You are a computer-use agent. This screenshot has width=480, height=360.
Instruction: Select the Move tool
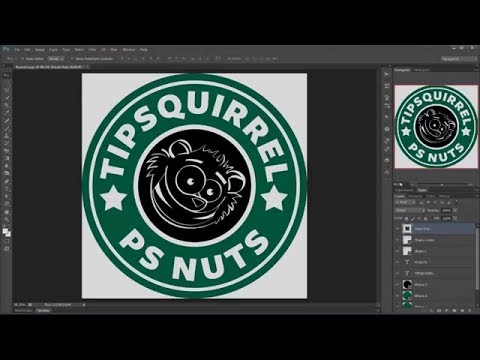coord(6,75)
